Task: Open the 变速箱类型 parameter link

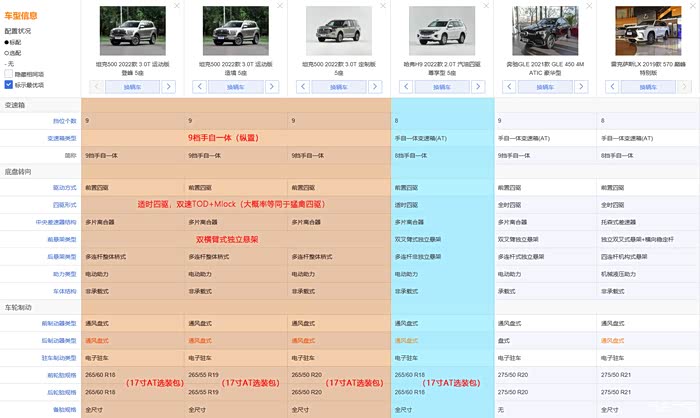Action: 62,138
